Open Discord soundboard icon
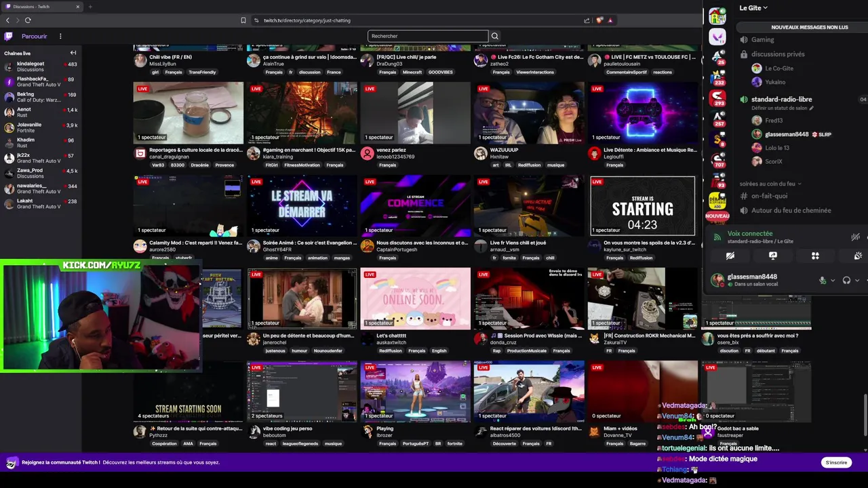 point(858,256)
